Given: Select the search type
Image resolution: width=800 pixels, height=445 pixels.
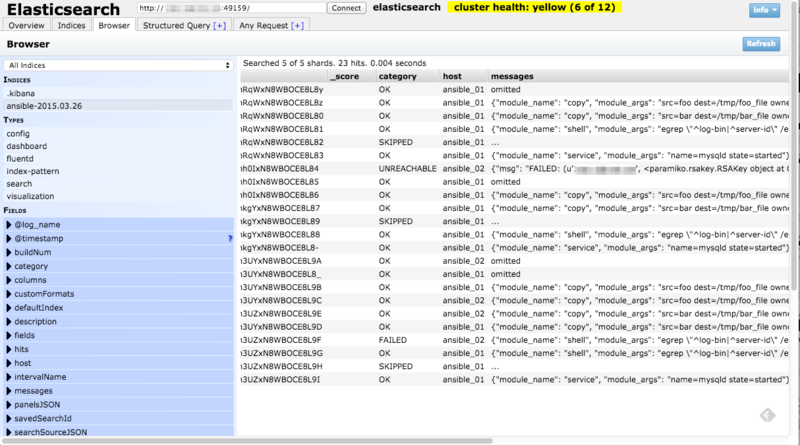Looking at the screenshot, I should pyautogui.click(x=118, y=183).
